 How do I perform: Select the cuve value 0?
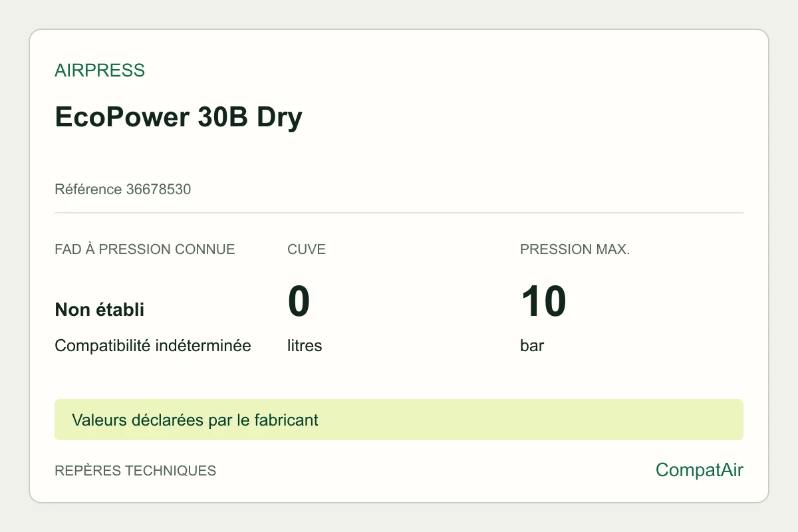pos(299,301)
